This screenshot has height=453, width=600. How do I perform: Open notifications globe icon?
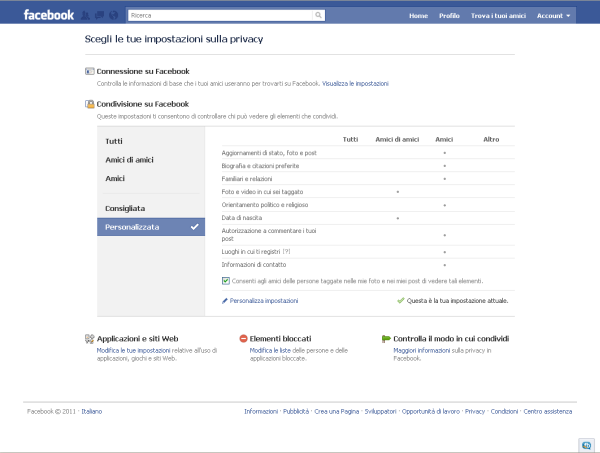coord(113,15)
